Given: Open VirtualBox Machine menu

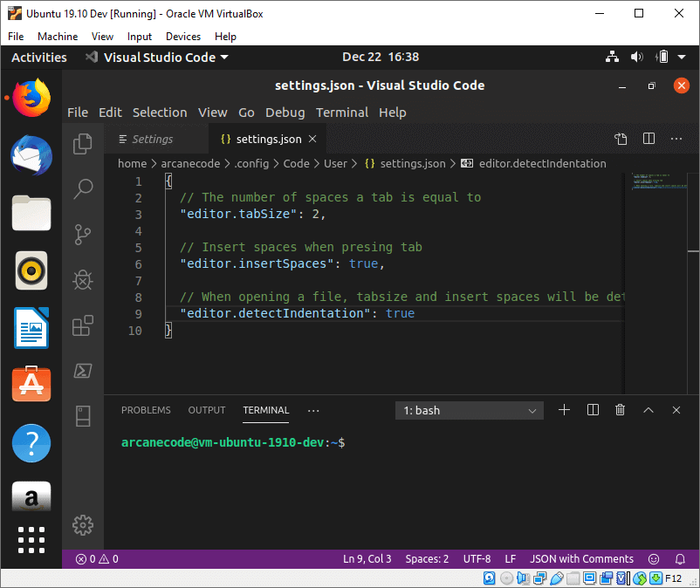Looking at the screenshot, I should (58, 37).
